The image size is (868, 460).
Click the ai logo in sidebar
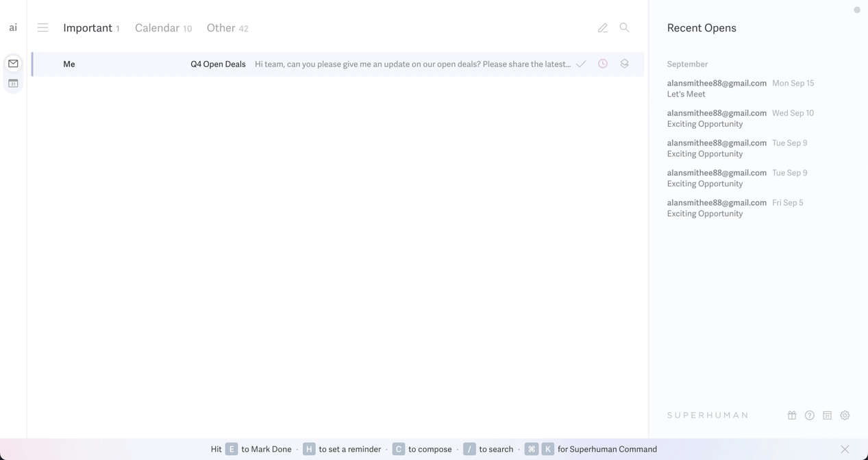click(x=13, y=28)
